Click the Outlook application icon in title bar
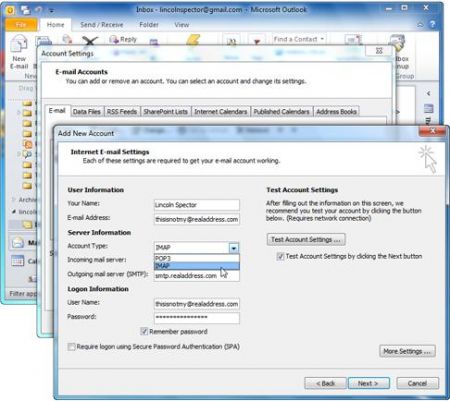450x401 pixels. pyautogui.click(x=10, y=10)
